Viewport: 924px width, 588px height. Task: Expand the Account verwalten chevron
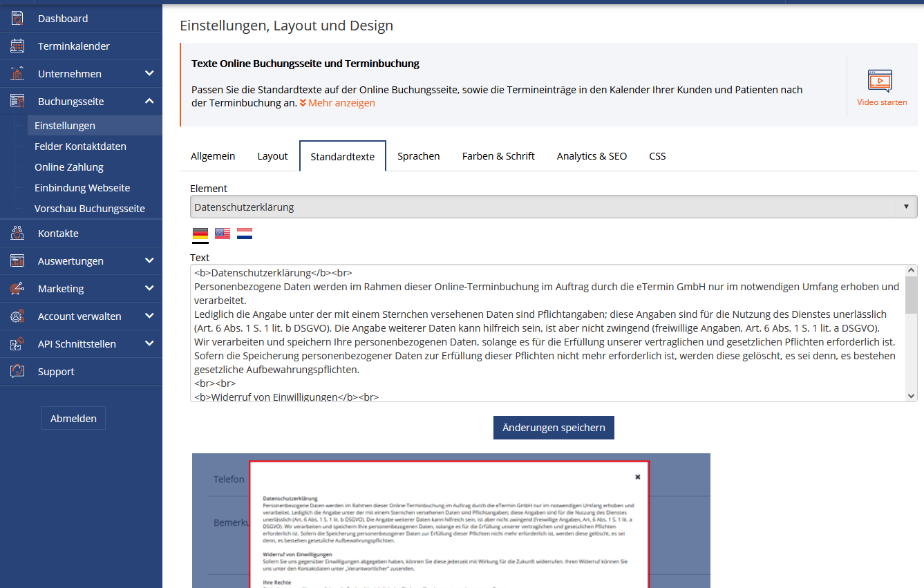pyautogui.click(x=149, y=316)
